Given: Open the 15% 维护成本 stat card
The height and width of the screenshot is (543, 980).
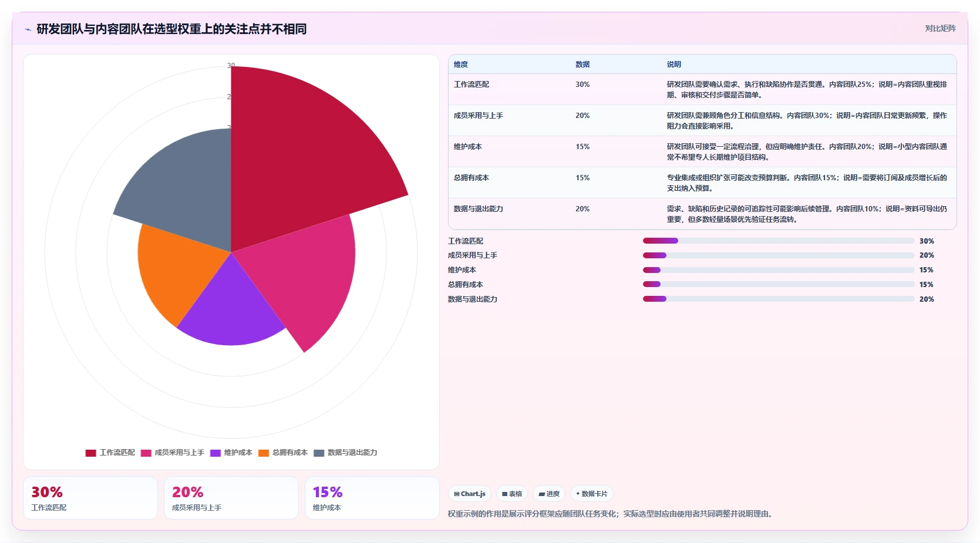Looking at the screenshot, I should click(372, 498).
